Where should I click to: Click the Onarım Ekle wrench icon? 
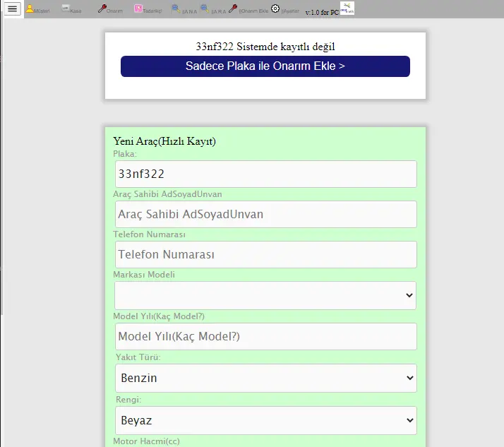[x=233, y=9]
